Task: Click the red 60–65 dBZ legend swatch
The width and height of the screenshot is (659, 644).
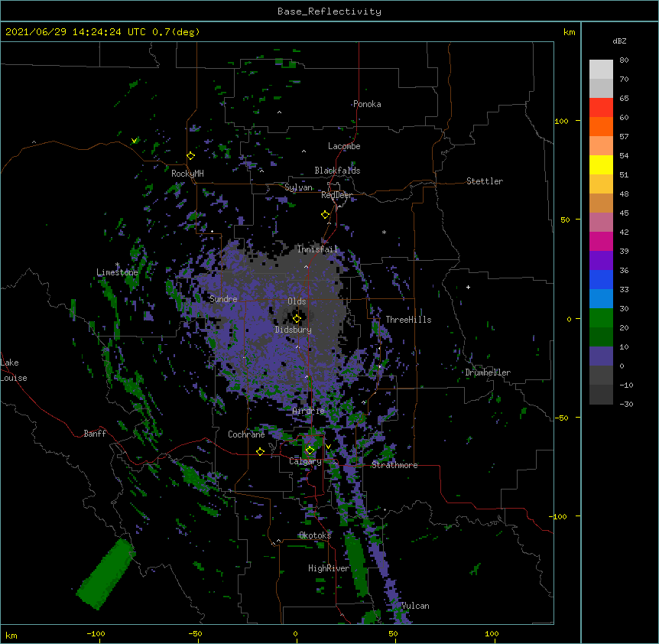Action: [x=601, y=108]
